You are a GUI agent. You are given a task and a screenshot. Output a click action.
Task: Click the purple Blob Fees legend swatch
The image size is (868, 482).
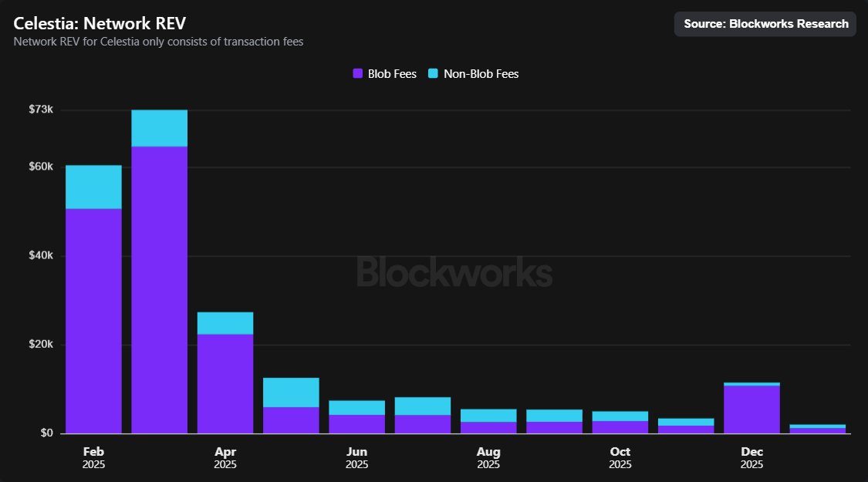point(357,73)
